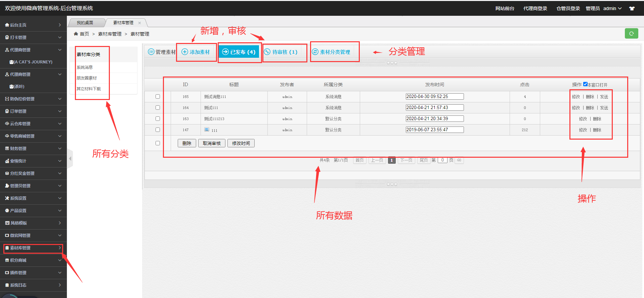This screenshot has height=298, width=644.
Task: Expand the 系统设置 sidebar menu chevron
Action: pos(60,198)
